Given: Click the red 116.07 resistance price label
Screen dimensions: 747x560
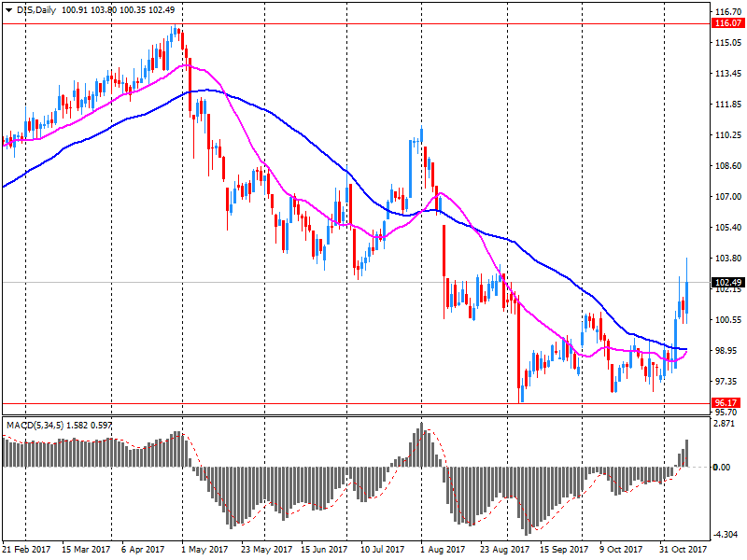Looking at the screenshot, I should tap(728, 22).
